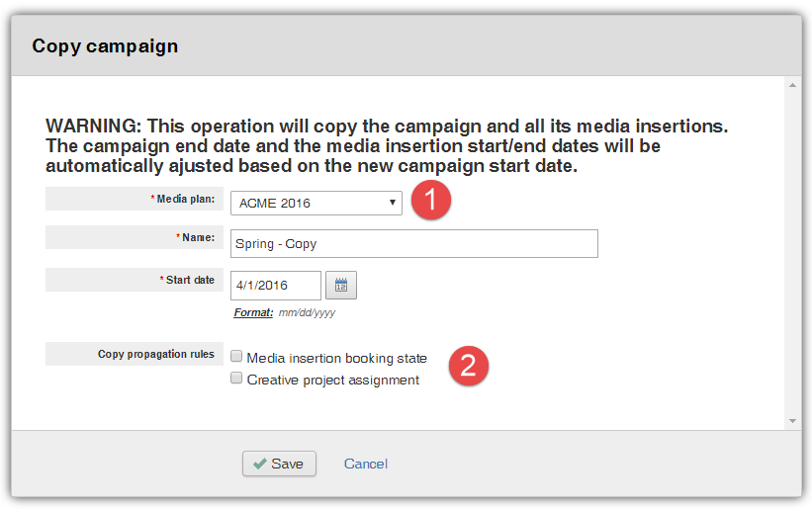The height and width of the screenshot is (509, 812).
Task: Click the red number 1 badge
Action: point(430,201)
